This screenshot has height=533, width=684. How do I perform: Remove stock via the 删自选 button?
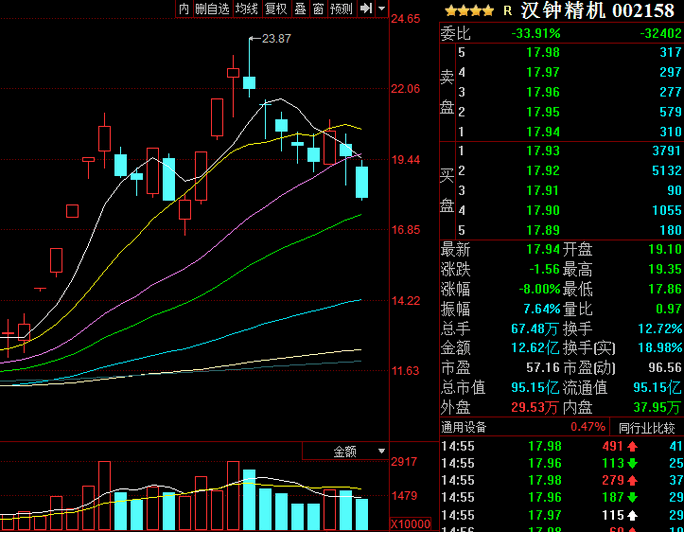pos(212,8)
